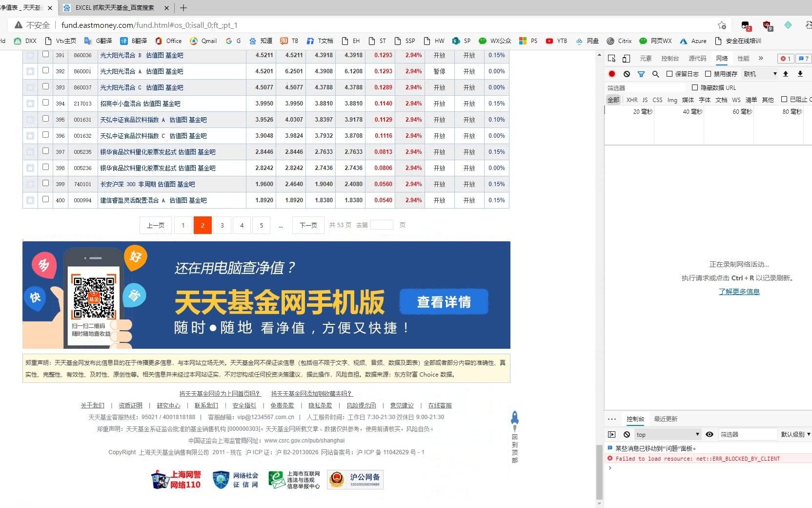
Task: Click 查看详情 button on the banner
Action: coord(444,302)
